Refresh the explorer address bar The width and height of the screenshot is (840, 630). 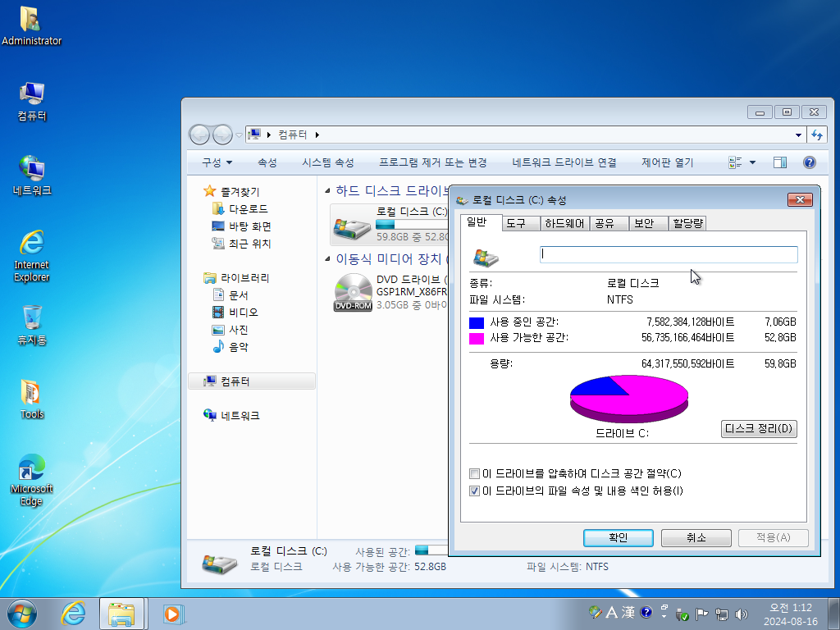(x=817, y=135)
